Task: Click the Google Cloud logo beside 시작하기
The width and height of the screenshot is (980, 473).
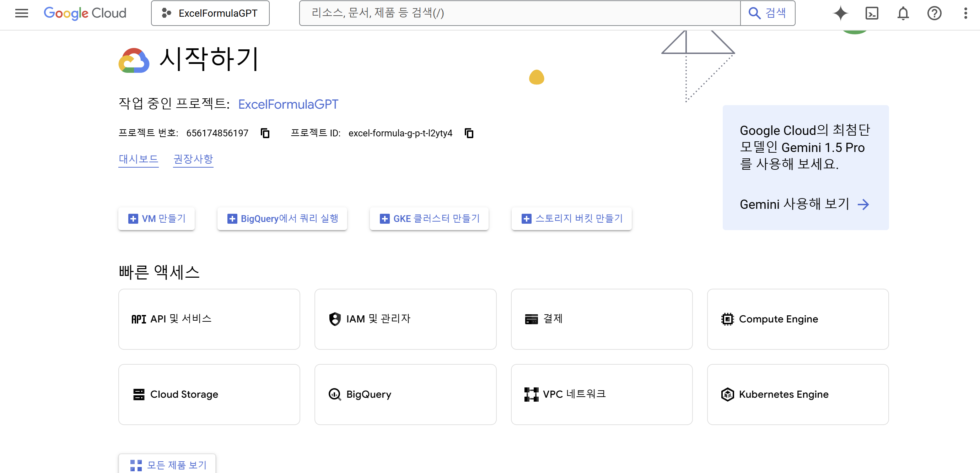Action: click(134, 60)
